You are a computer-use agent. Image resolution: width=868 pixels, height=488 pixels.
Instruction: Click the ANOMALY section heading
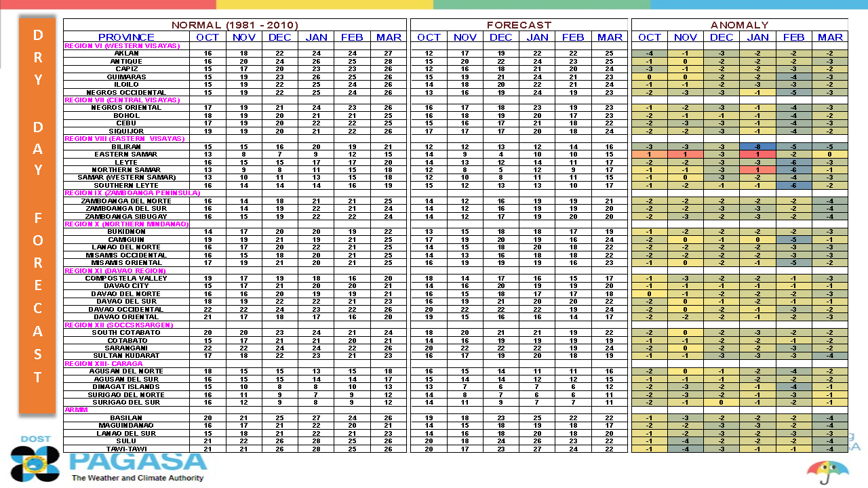(740, 24)
